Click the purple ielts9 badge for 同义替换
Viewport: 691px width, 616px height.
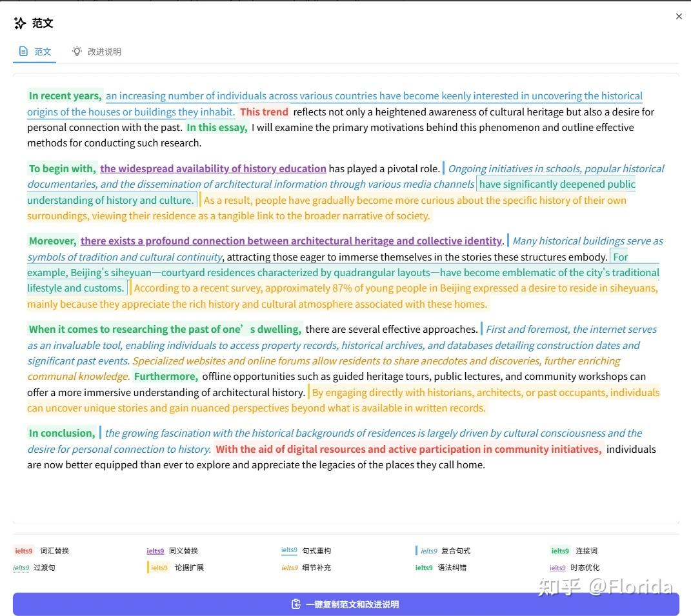point(155,551)
